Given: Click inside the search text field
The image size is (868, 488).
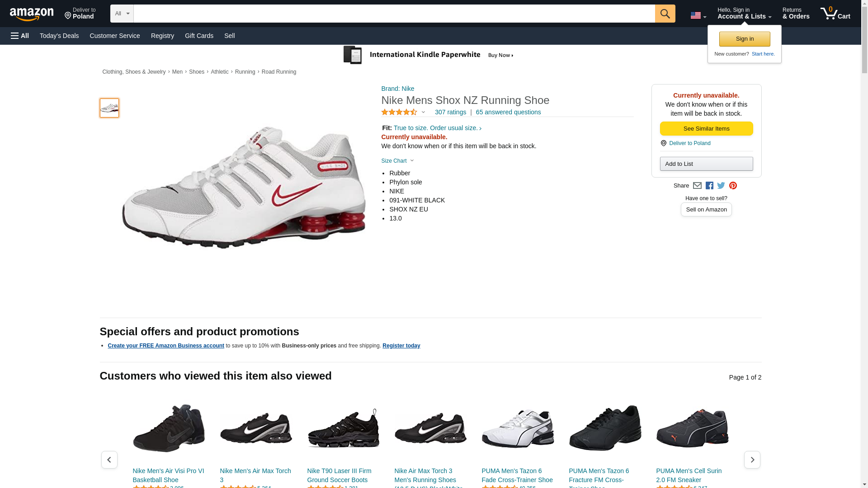Looking at the screenshot, I should tap(393, 14).
